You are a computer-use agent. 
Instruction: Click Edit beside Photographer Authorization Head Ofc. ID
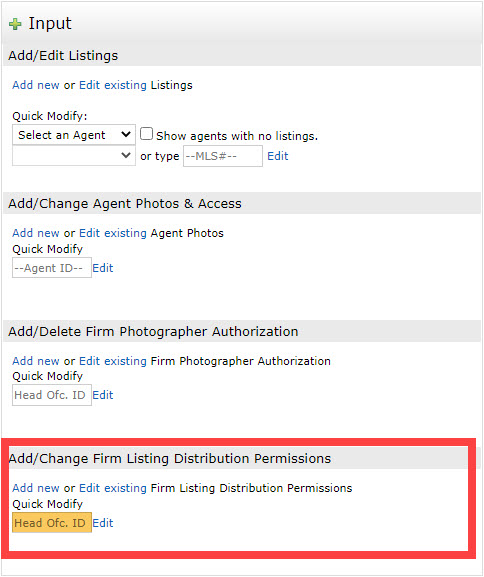103,395
